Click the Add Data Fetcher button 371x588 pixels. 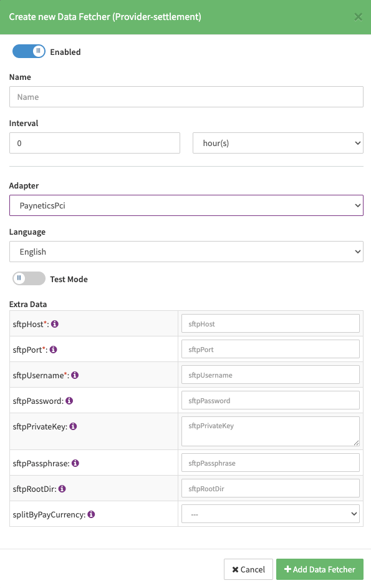click(x=320, y=569)
